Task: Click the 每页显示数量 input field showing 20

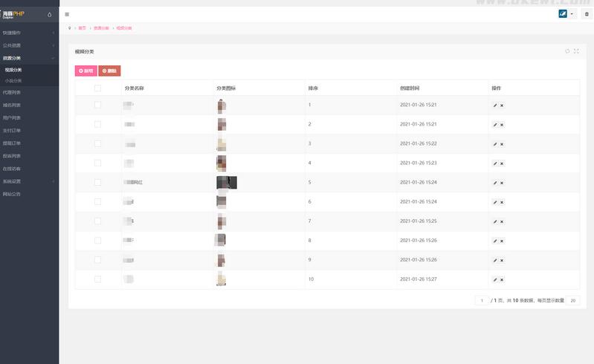Action: pyautogui.click(x=573, y=301)
